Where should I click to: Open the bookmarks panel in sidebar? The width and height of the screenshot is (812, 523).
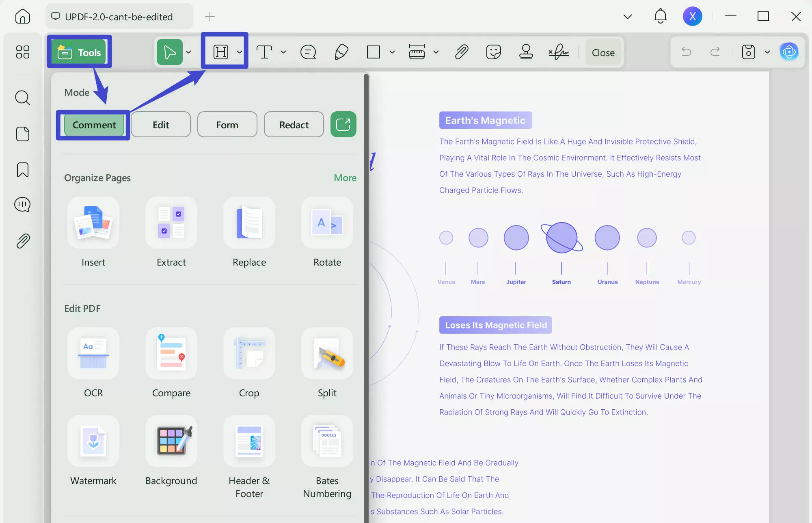point(22,170)
